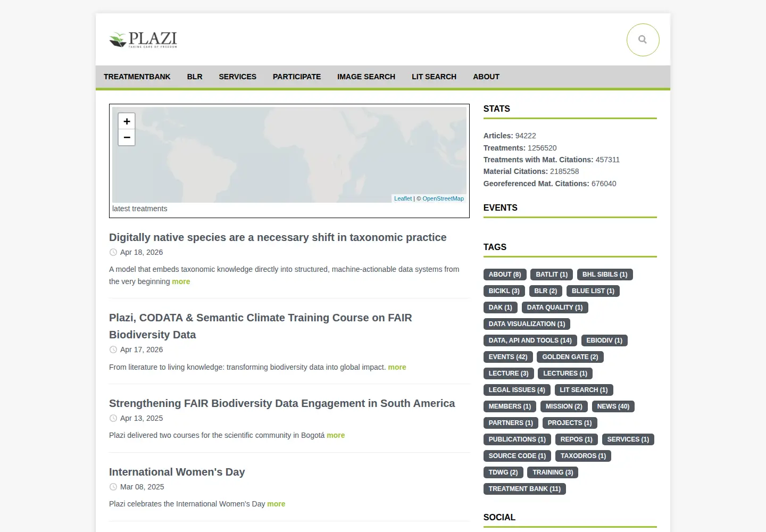This screenshot has width=766, height=532.
Task: Select the DATA QUALITY (1) tag
Action: pyautogui.click(x=555, y=307)
